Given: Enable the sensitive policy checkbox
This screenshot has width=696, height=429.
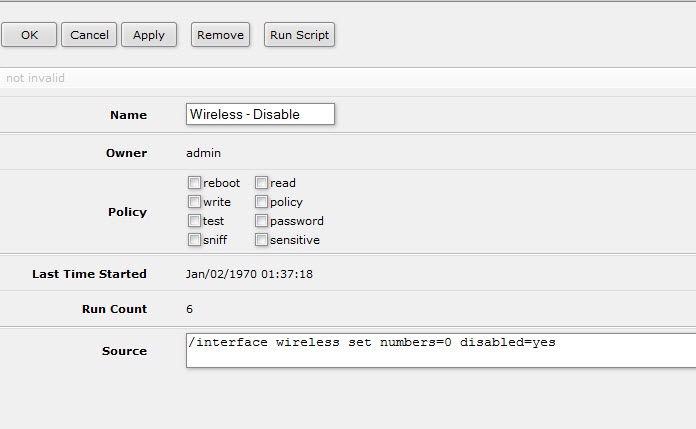Looking at the screenshot, I should click(261, 240).
